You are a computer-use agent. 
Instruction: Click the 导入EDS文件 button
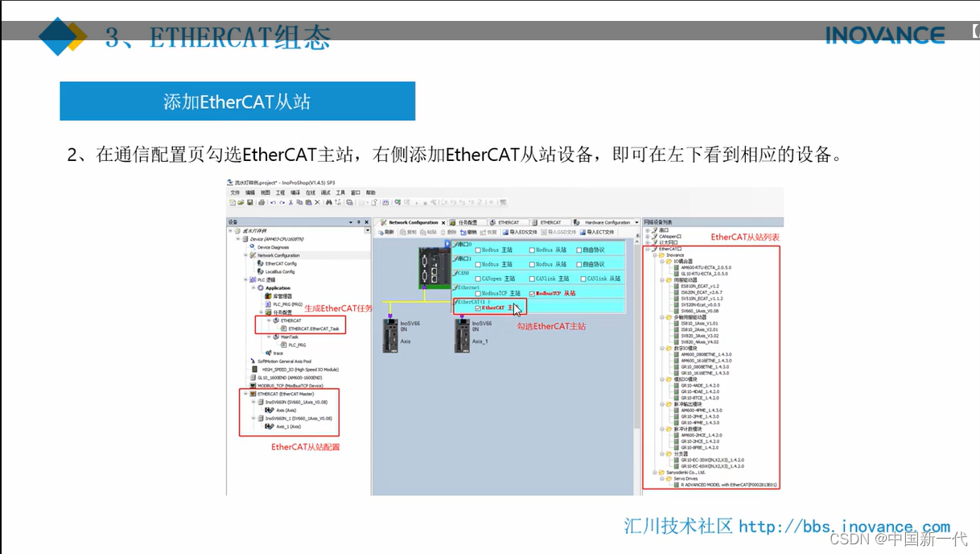coord(520,232)
